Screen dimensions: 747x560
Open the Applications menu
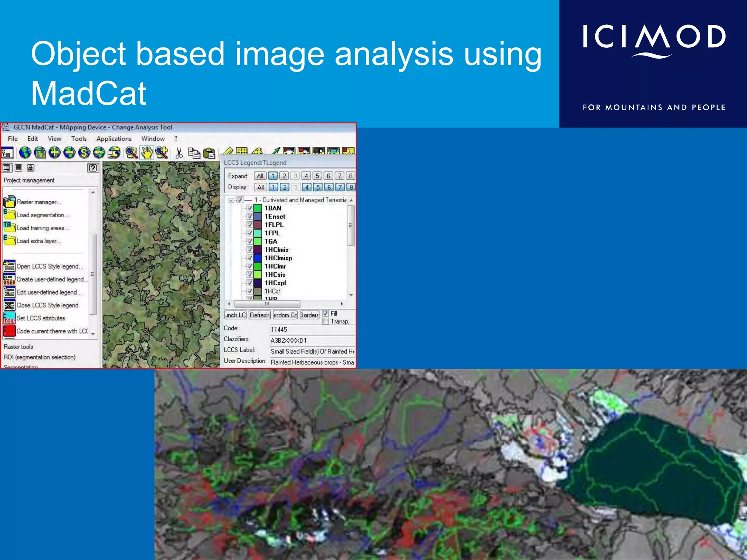[114, 139]
